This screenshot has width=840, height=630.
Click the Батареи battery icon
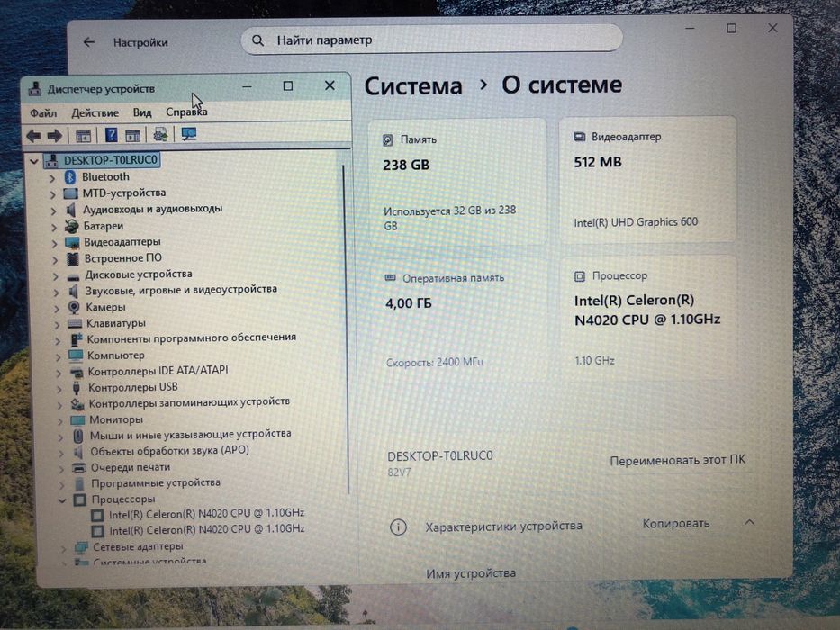click(x=71, y=226)
